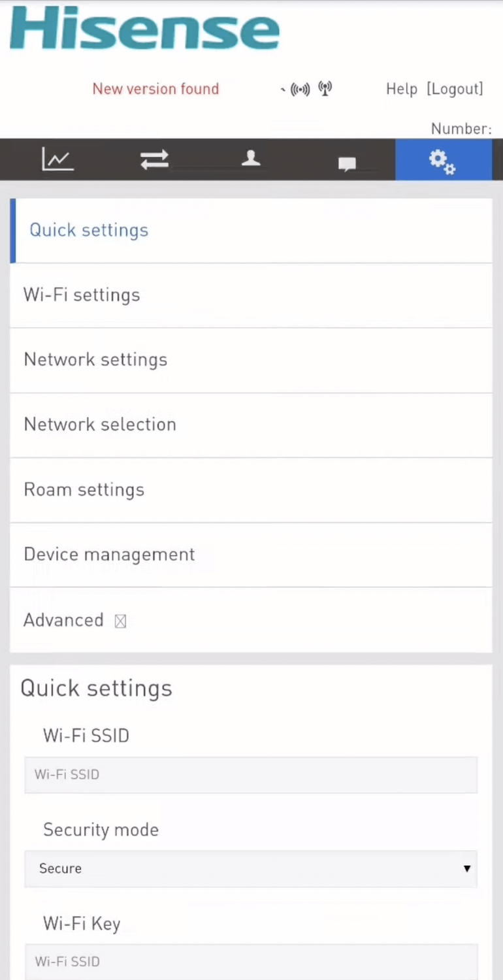
Task: Click the Help link
Action: tap(401, 89)
